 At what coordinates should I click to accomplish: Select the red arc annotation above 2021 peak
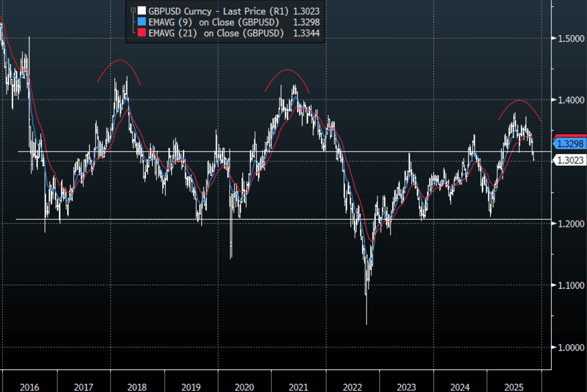[287, 70]
